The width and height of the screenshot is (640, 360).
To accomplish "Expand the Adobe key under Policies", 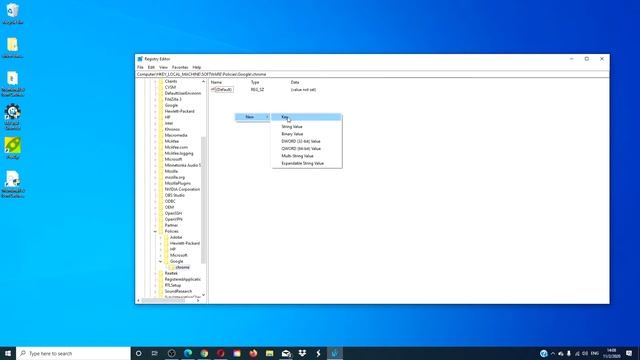I will pos(160,237).
